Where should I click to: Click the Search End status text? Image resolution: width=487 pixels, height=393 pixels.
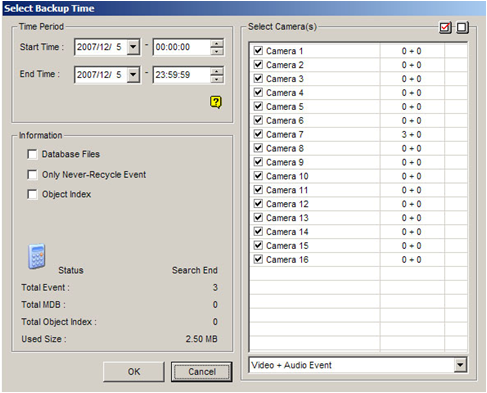[195, 270]
